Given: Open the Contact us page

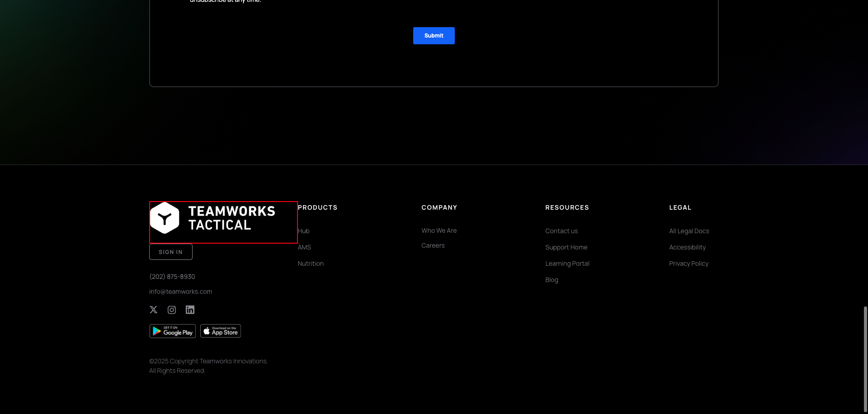Looking at the screenshot, I should click(x=561, y=231).
